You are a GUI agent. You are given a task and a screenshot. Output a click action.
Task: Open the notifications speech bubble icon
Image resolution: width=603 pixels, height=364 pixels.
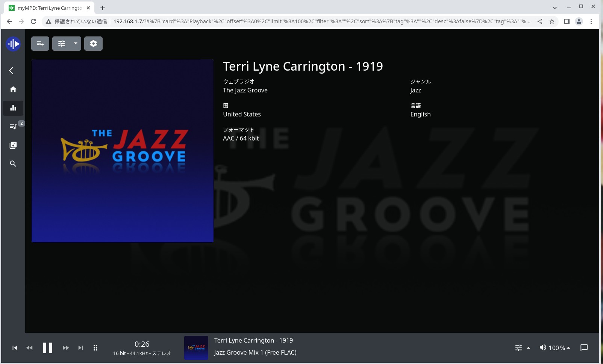[584, 348]
